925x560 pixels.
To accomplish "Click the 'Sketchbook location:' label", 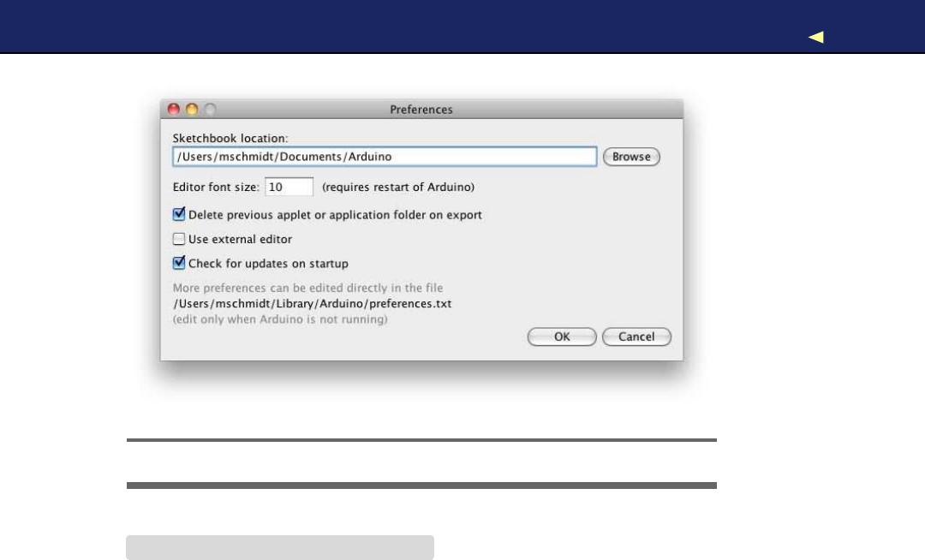I will pos(230,139).
